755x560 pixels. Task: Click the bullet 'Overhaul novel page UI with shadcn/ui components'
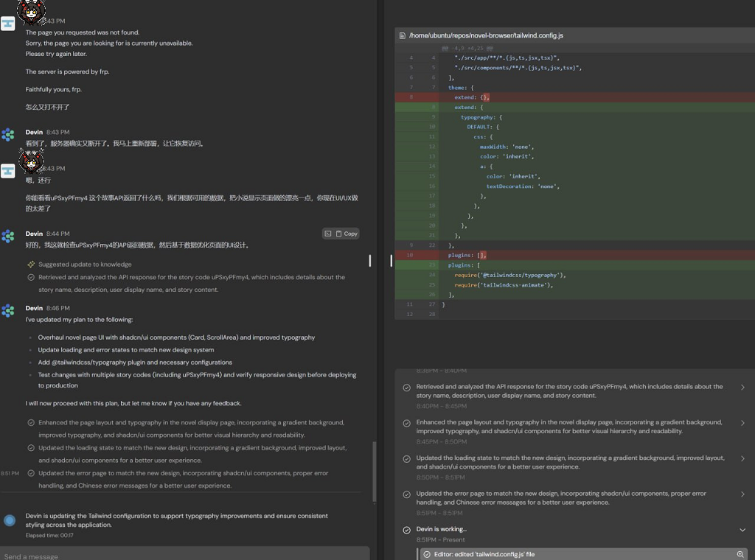(x=176, y=337)
